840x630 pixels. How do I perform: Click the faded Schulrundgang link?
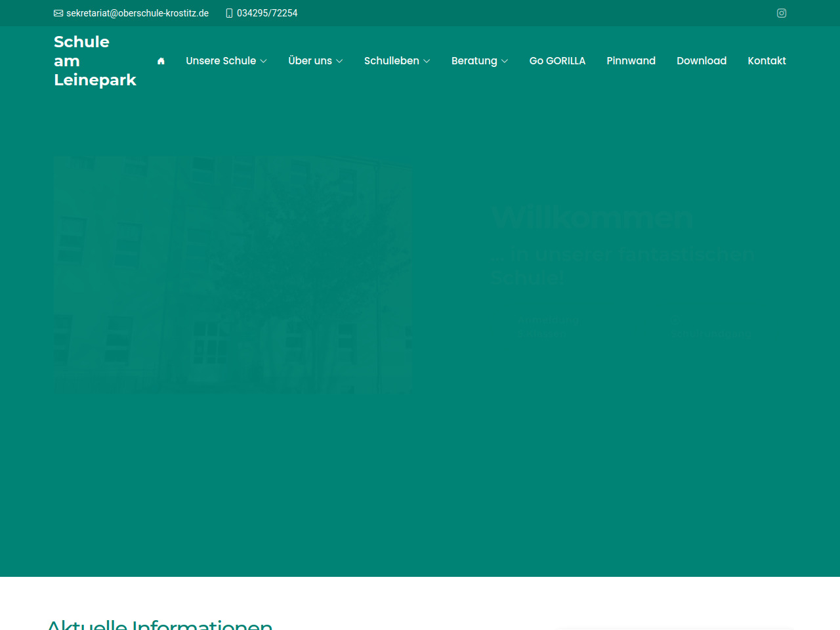click(x=712, y=333)
